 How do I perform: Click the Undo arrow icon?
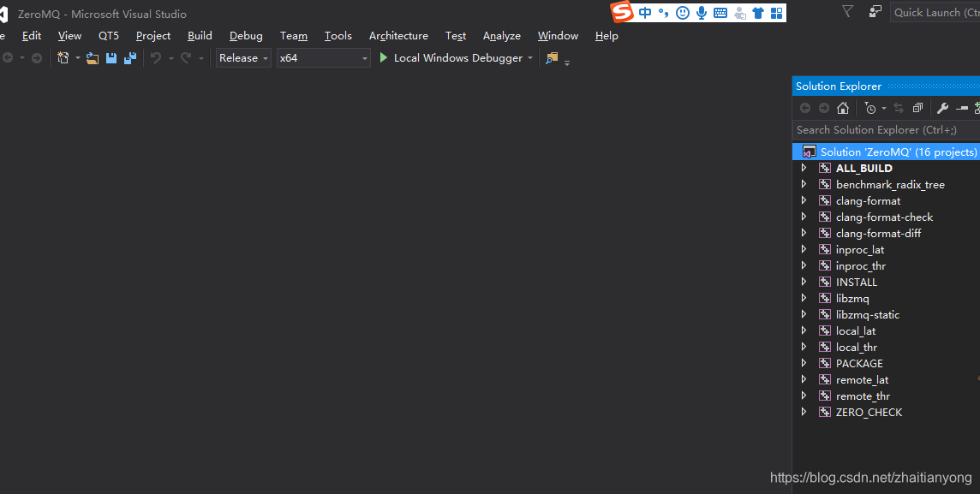click(156, 58)
